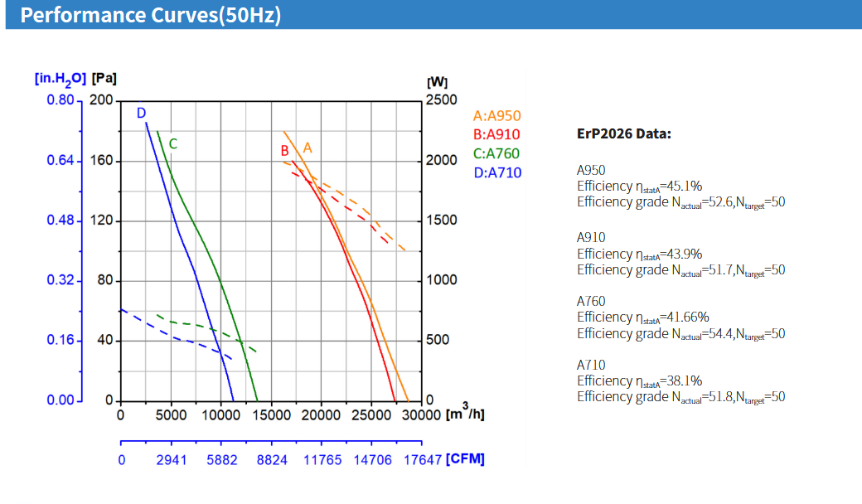Click the [Pa] pressure axis unit label

(104, 79)
